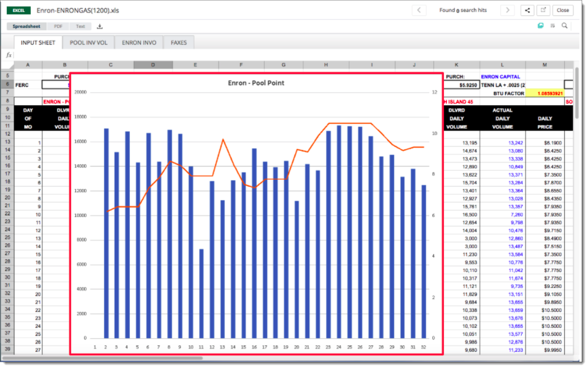Select day 27 in column A
The width and height of the screenshot is (588, 368).
28,350
